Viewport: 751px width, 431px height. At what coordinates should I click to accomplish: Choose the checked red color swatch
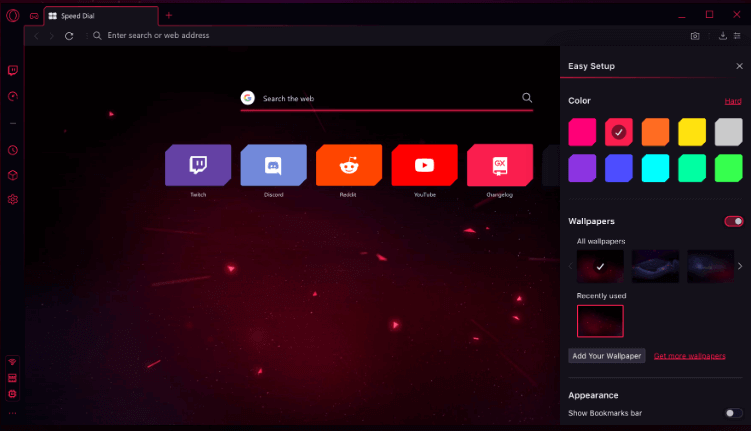click(619, 132)
